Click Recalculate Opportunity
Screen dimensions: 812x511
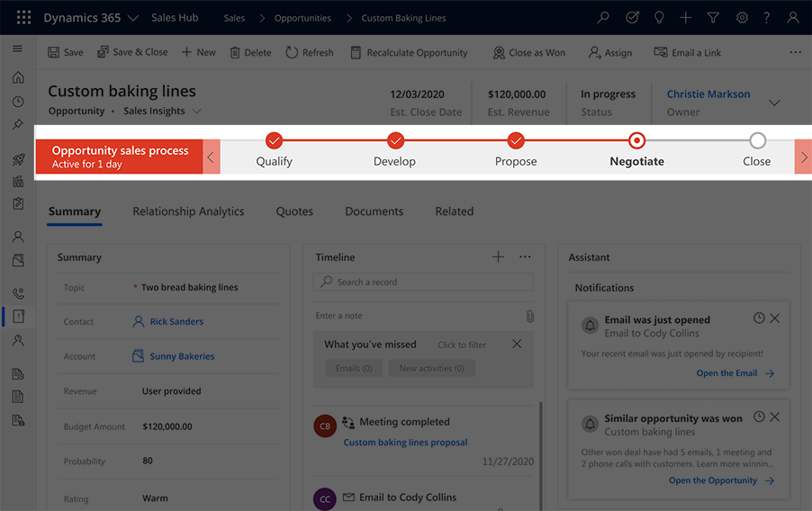click(x=409, y=52)
